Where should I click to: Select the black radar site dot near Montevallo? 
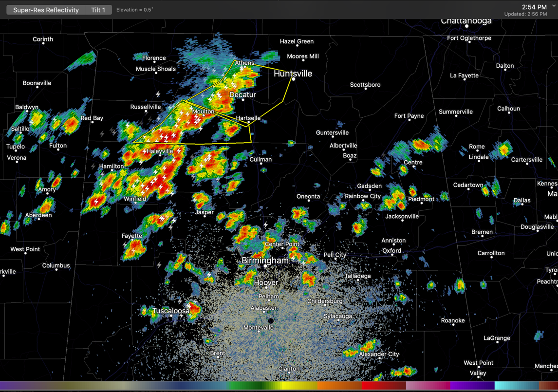pos(271,321)
